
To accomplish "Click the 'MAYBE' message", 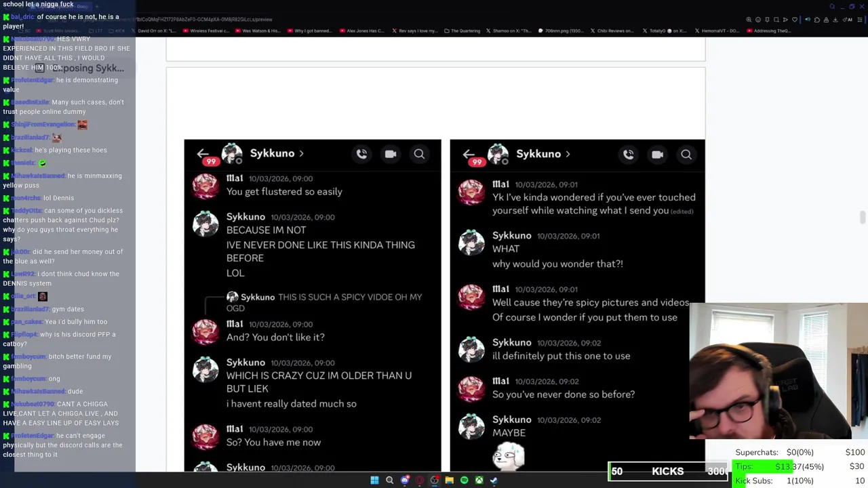I will pyautogui.click(x=509, y=433).
